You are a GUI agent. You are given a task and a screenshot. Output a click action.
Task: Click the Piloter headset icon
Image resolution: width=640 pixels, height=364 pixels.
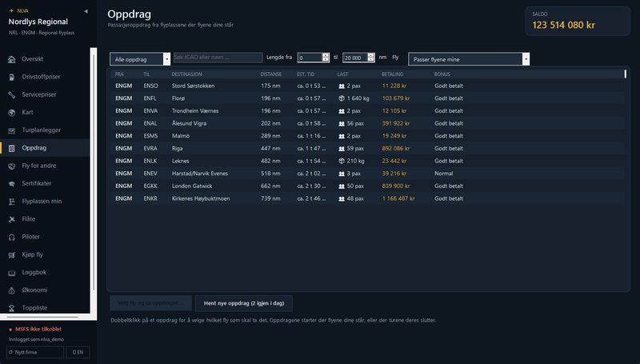pyautogui.click(x=12, y=237)
